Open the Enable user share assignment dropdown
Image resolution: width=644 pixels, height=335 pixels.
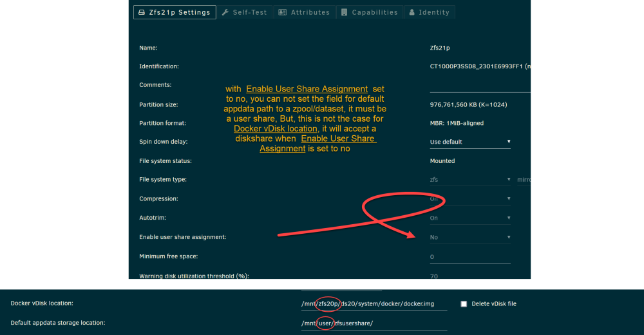coord(470,237)
